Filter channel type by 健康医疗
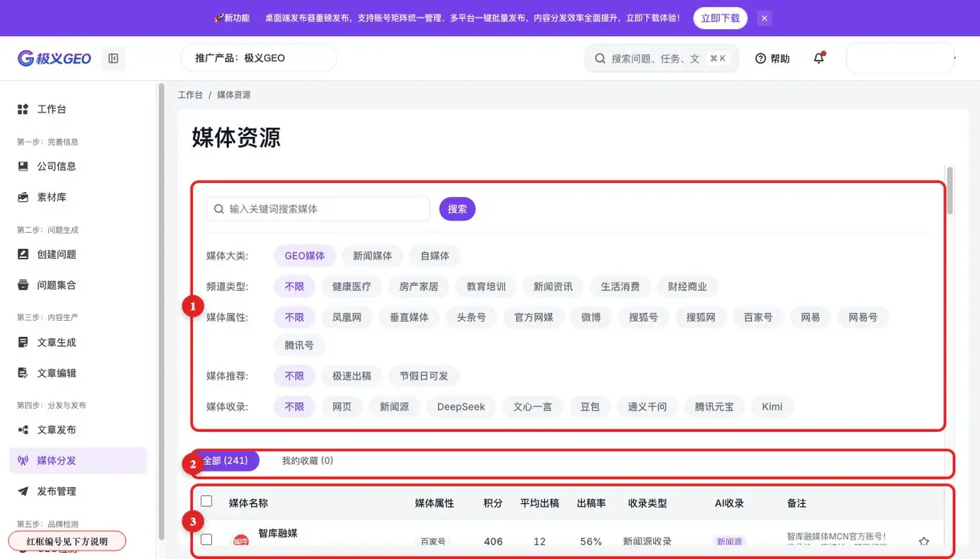 (351, 286)
